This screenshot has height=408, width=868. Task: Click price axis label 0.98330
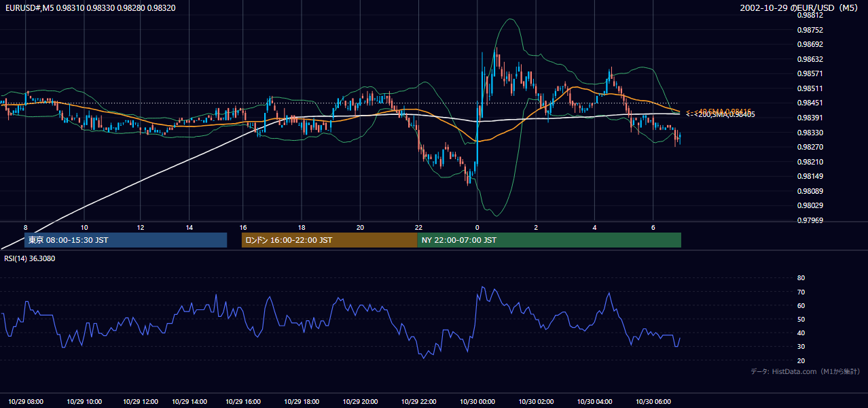coord(810,133)
